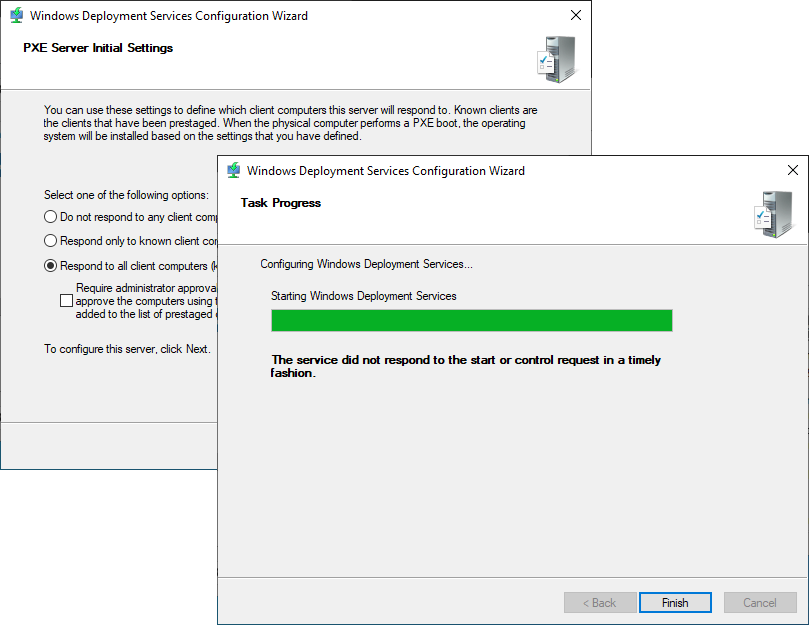
Task: Enable the 'Require administrator approval' checkbox
Action: click(x=66, y=300)
